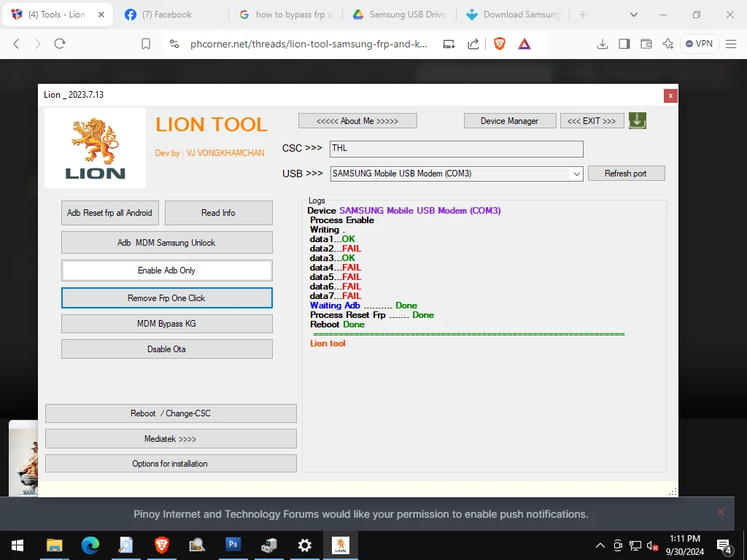
Task: Click the Brave Rewards triangle icon
Action: click(x=525, y=44)
